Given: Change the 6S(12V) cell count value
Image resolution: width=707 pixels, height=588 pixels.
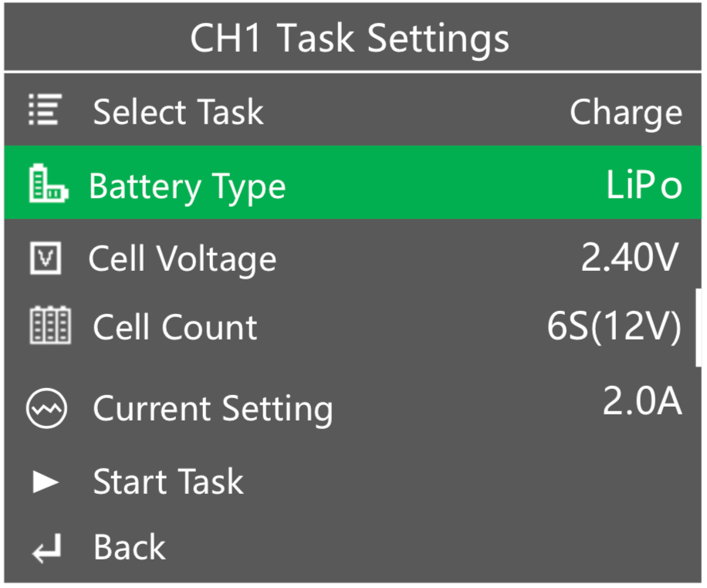Looking at the screenshot, I should pos(614,327).
